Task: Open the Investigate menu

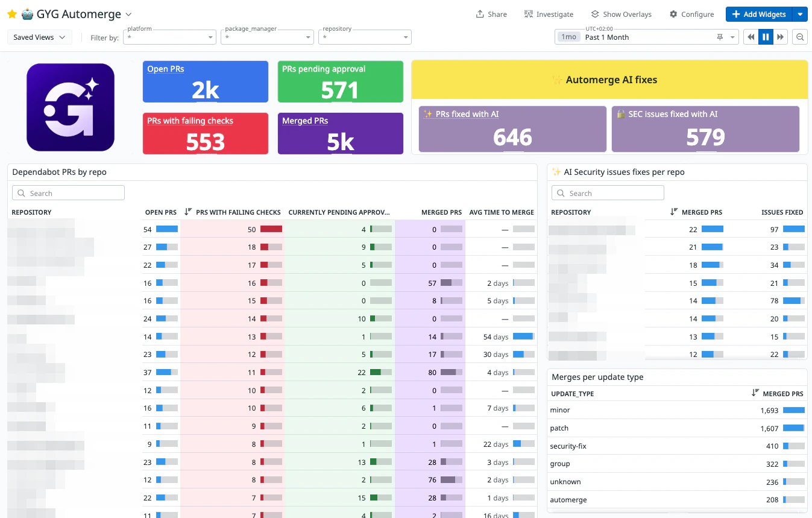Action: click(x=549, y=14)
